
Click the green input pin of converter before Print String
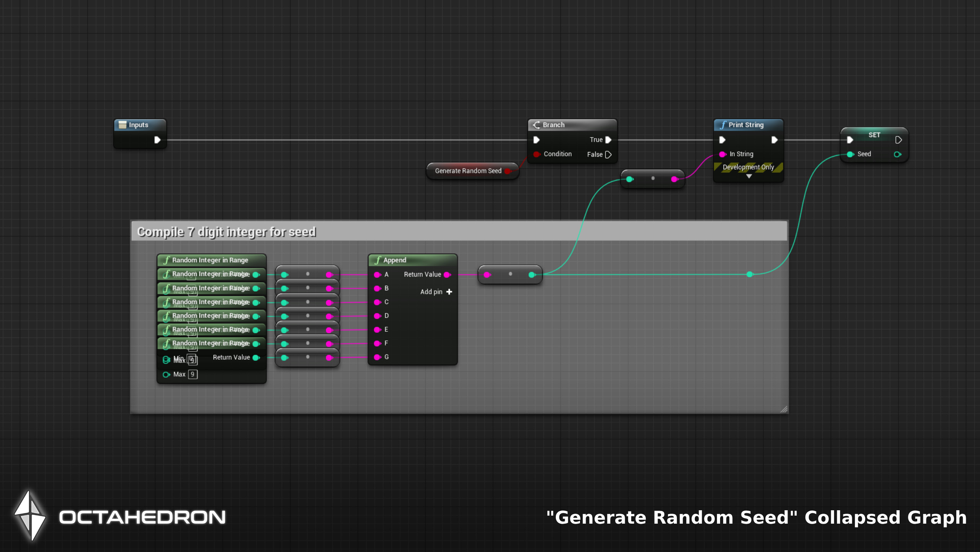coord(630,179)
